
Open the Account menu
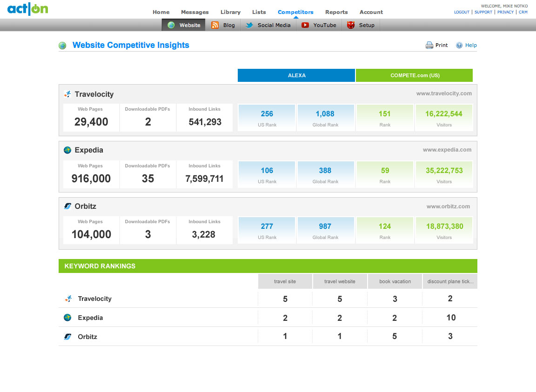371,12
